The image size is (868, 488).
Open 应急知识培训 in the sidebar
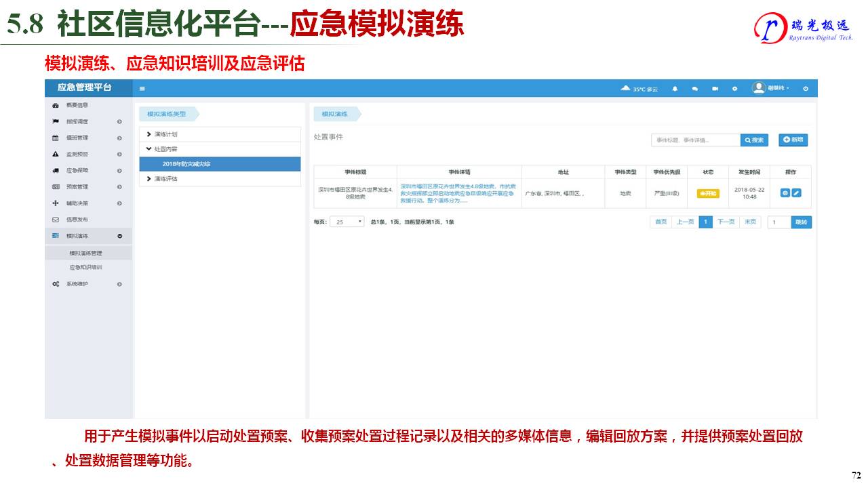(x=85, y=268)
